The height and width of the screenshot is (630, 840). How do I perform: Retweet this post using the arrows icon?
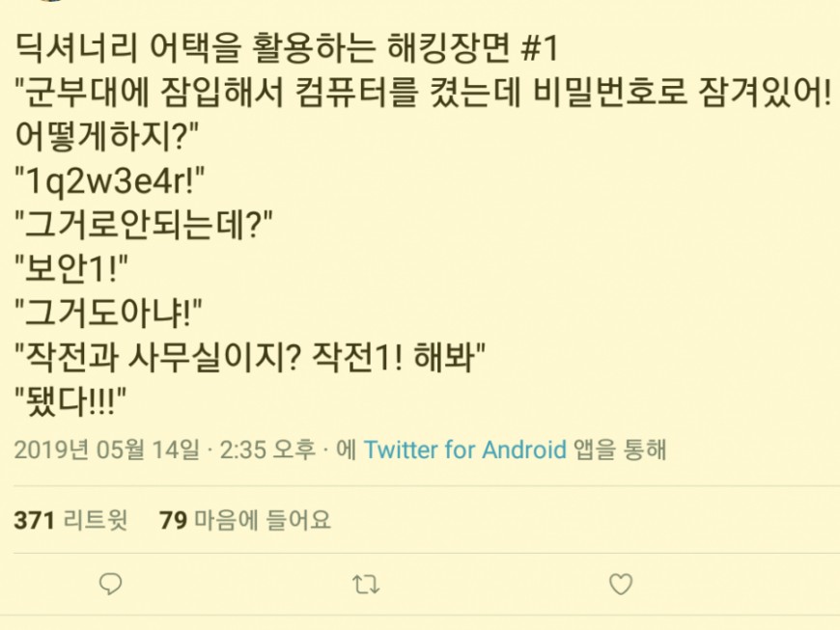[366, 585]
